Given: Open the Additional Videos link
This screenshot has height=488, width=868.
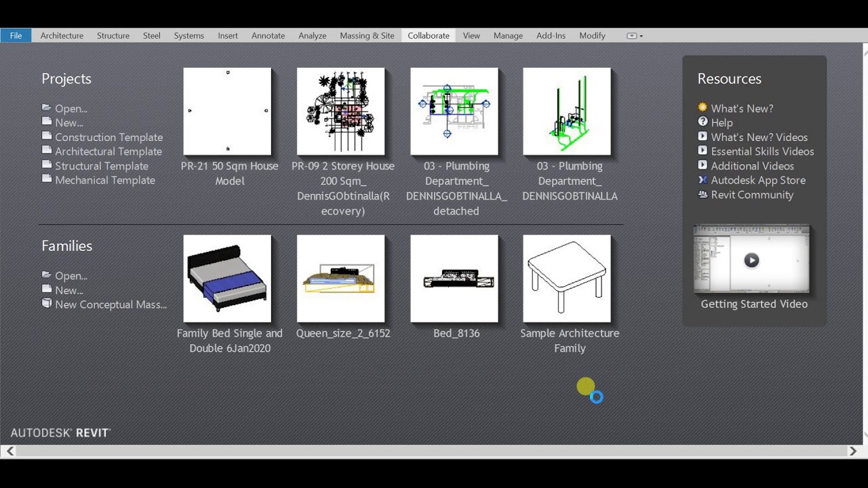Looking at the screenshot, I should point(752,165).
